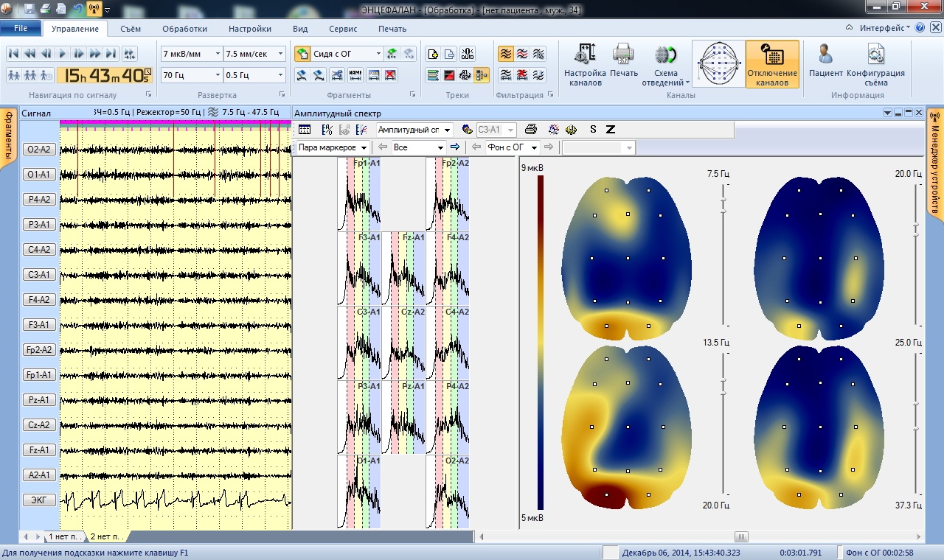944x560 pixels.
Task: Switch to the Обработки ribbon tab
Action: (184, 29)
